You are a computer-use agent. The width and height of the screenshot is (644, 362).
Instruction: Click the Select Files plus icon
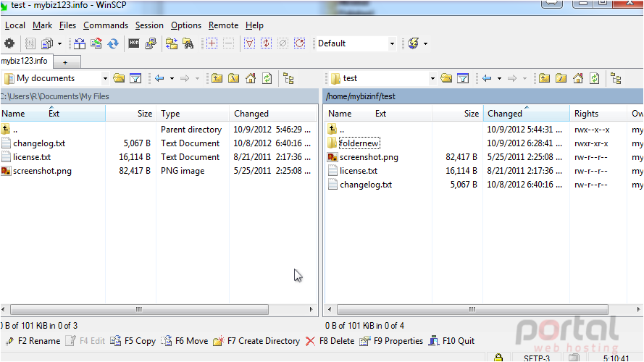[x=212, y=43]
